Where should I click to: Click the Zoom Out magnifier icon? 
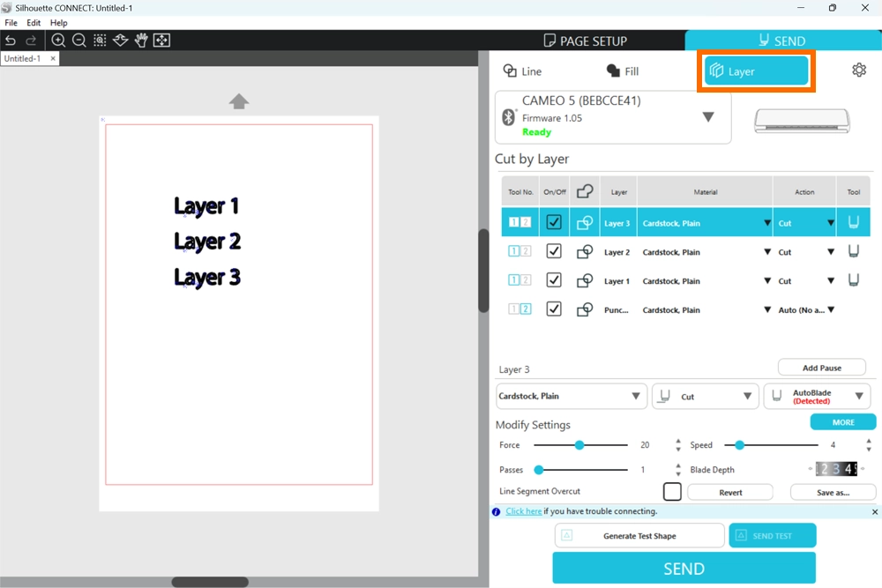click(x=79, y=41)
